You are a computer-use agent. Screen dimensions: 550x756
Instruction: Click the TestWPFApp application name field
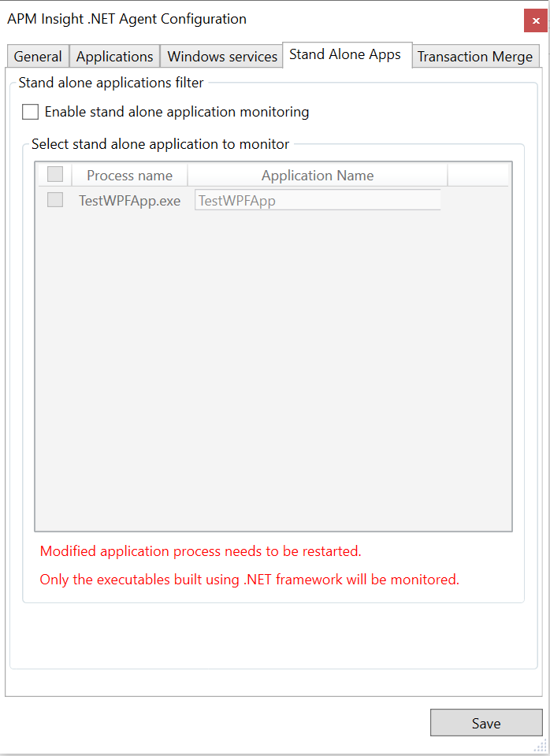[317, 200]
